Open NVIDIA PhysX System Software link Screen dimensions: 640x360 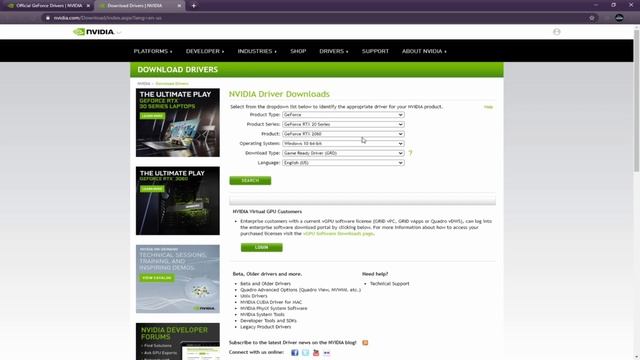point(273,308)
